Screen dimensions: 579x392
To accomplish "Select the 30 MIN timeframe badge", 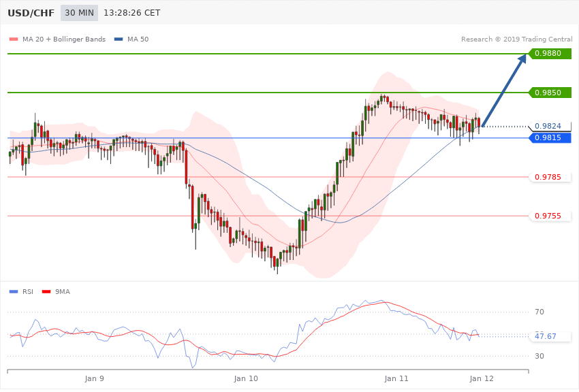I will pos(80,13).
